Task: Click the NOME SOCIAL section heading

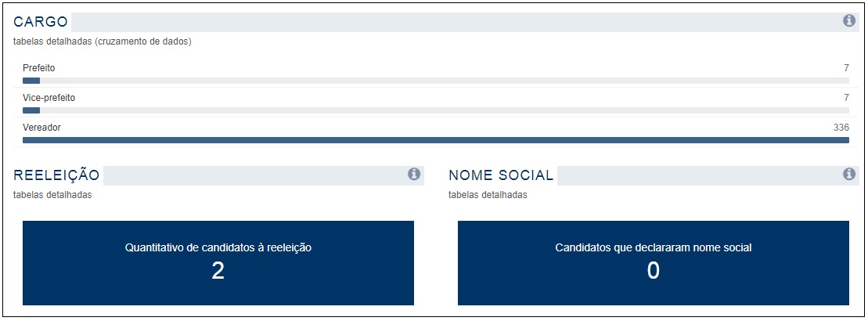Action: pyautogui.click(x=501, y=175)
